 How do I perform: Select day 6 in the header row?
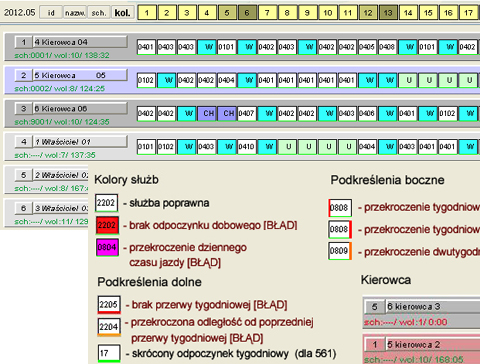[x=247, y=13]
